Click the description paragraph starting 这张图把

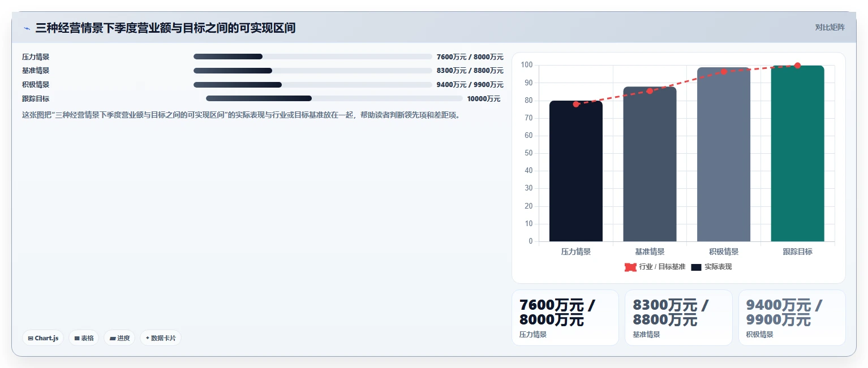pos(243,115)
